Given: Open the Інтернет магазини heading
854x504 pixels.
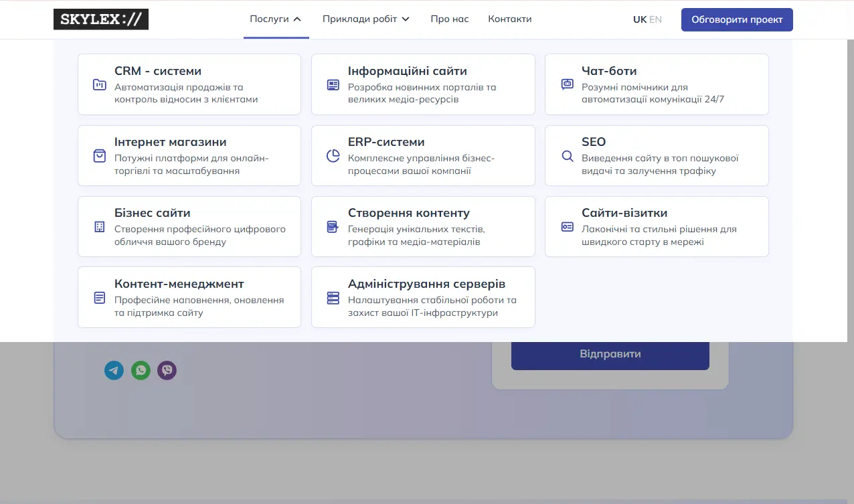Looking at the screenshot, I should click(171, 142).
